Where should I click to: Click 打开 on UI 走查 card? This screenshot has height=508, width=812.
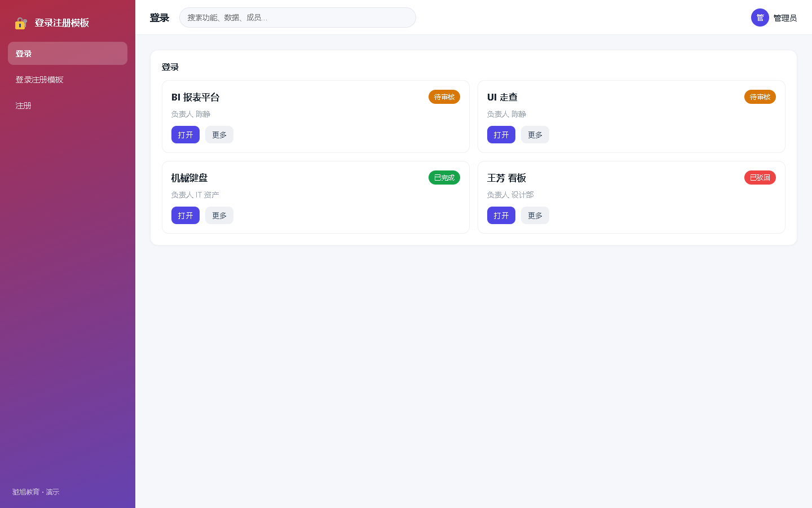(x=501, y=135)
